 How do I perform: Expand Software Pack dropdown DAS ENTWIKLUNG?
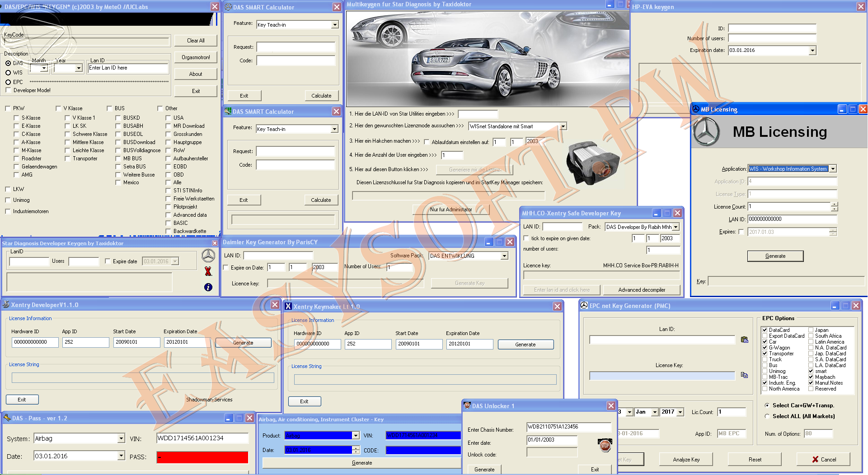(x=504, y=256)
